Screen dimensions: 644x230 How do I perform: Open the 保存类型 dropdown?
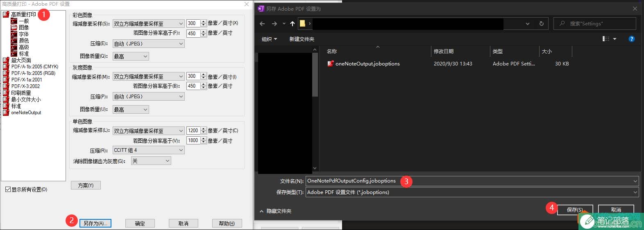click(x=472, y=192)
